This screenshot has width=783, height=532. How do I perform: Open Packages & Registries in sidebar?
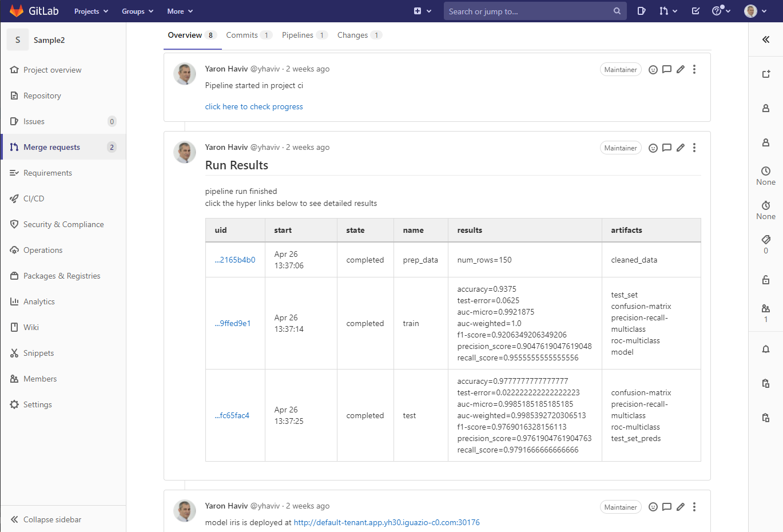coord(63,276)
